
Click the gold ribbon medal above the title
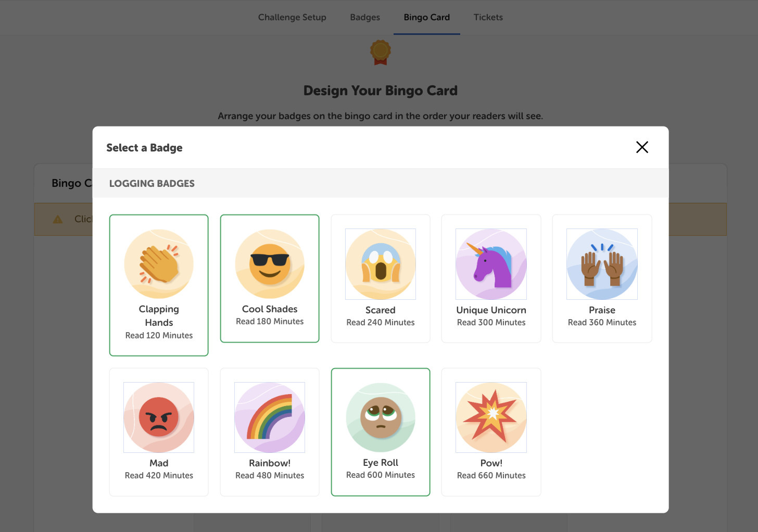380,53
